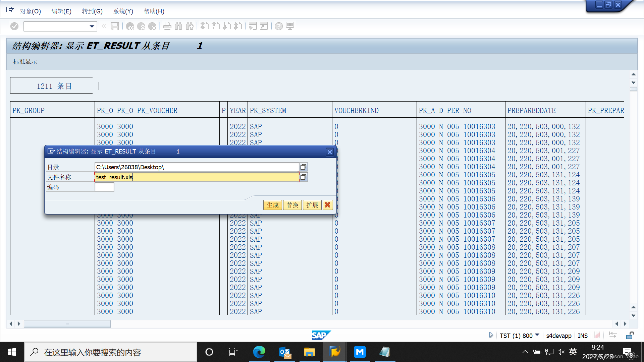Image resolution: width=644 pixels, height=362 pixels.
Task: Click the 替换 button in the dialog
Action: point(292,205)
